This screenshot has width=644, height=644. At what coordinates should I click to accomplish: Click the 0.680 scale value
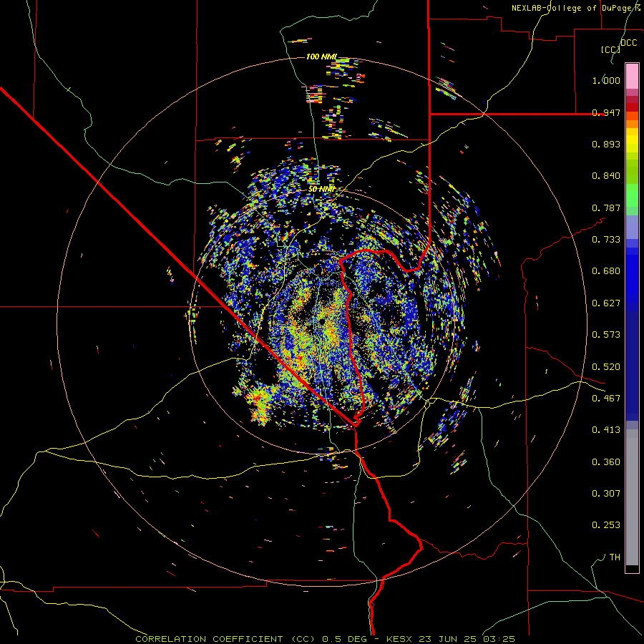tap(606, 271)
